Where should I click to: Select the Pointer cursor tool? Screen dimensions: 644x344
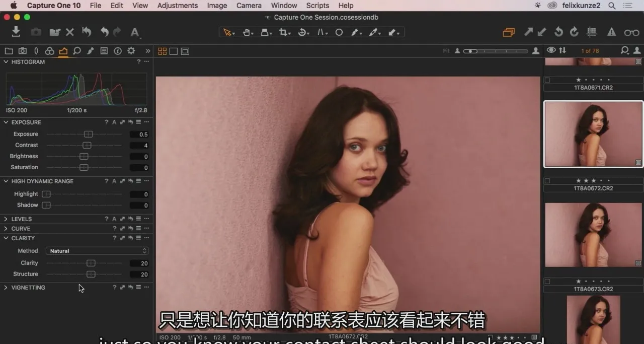[228, 32]
